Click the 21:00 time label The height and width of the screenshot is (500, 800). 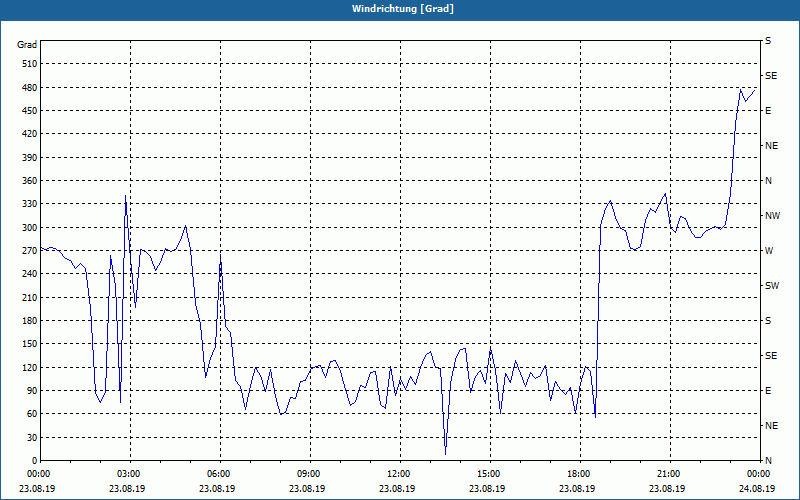668,473
